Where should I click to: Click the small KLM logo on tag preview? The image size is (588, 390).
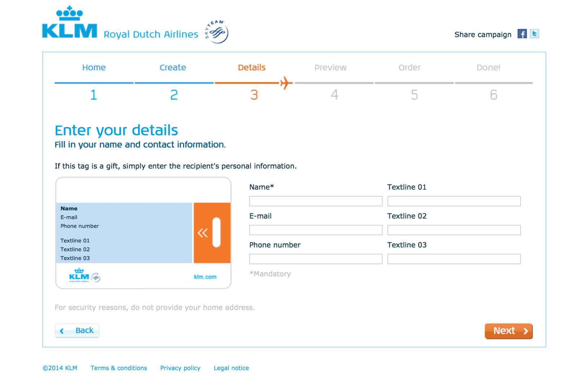79,276
